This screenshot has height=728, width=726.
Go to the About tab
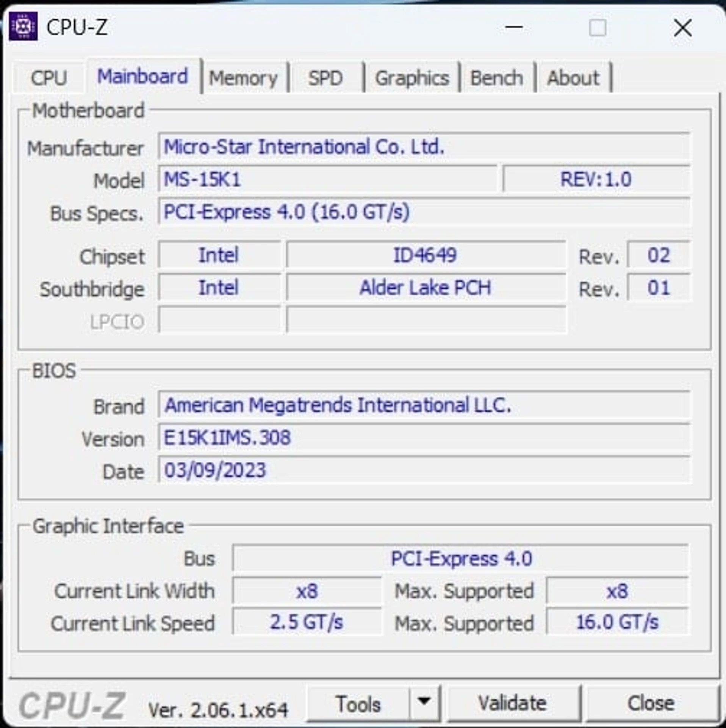click(x=573, y=78)
